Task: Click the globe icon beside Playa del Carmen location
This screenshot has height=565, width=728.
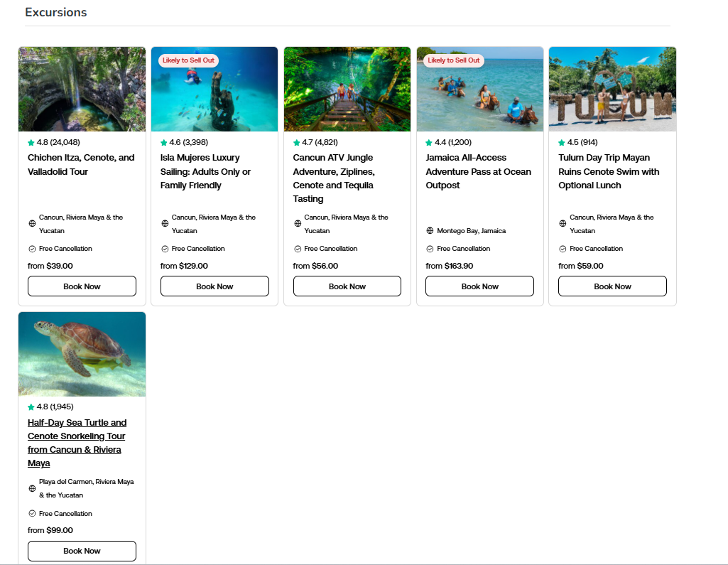Action: tap(32, 488)
